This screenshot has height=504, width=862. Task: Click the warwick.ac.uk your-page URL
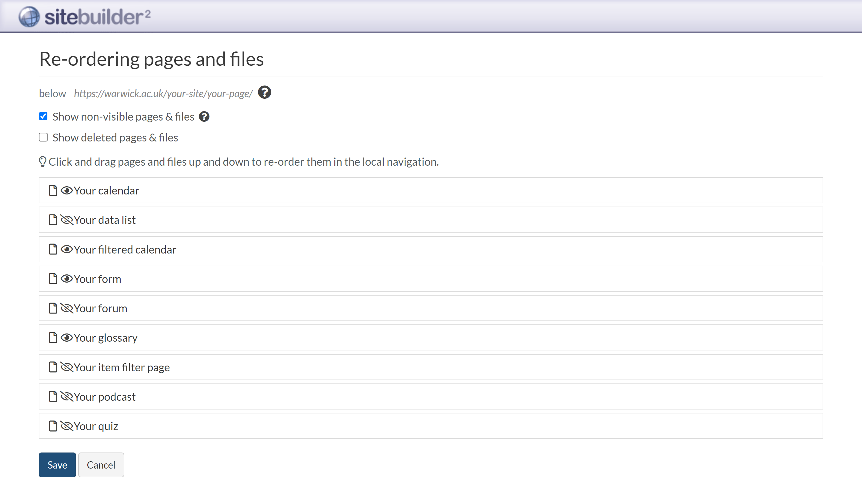point(163,94)
